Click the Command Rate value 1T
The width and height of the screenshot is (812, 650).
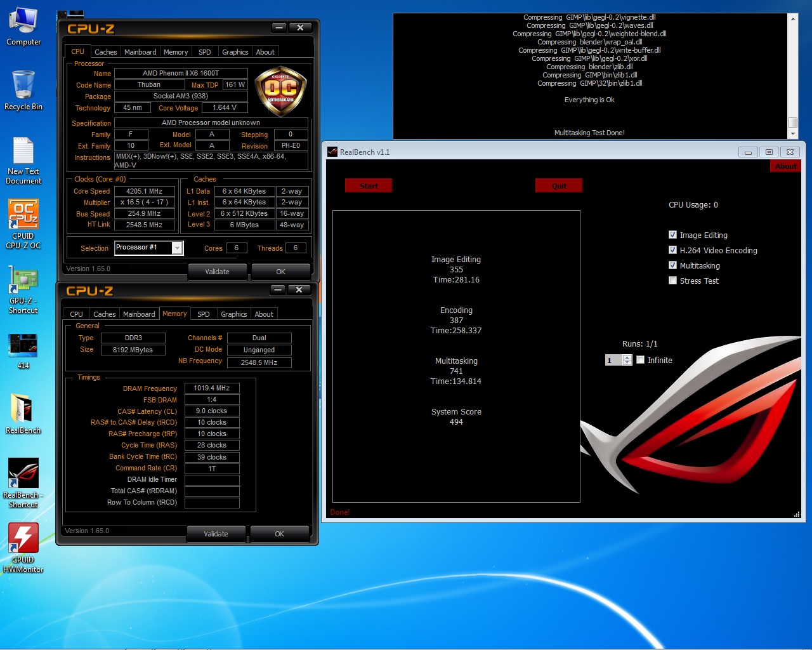pyautogui.click(x=212, y=468)
